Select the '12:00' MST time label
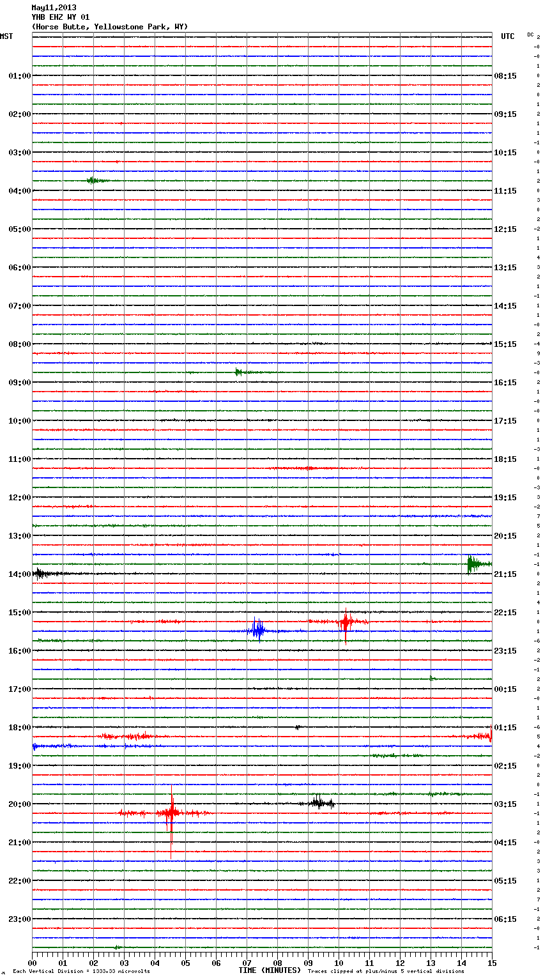The width and height of the screenshot is (543, 980). tap(19, 498)
